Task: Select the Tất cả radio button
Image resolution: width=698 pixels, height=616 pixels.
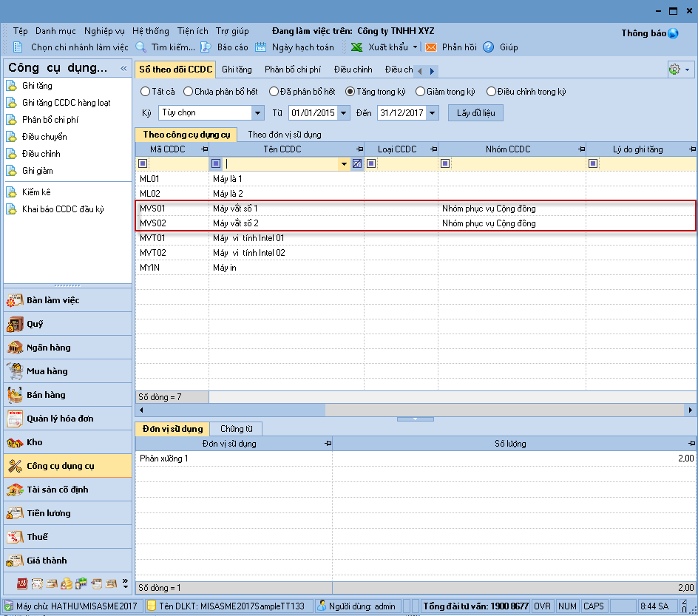Action: (145, 92)
